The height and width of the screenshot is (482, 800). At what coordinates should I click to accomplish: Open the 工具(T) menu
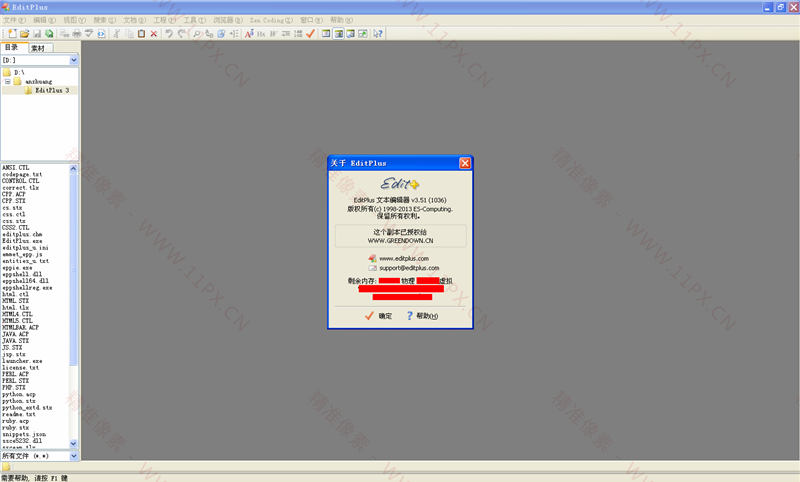tap(194, 20)
